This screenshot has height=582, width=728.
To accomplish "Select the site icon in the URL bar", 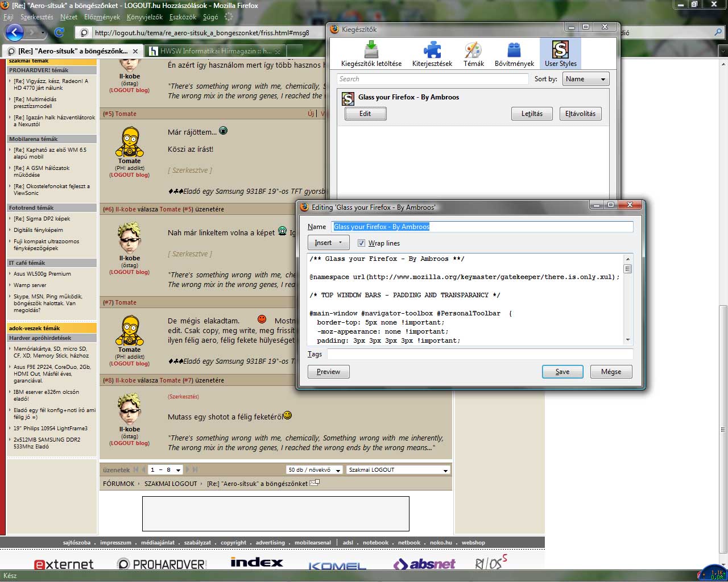I will coord(84,32).
